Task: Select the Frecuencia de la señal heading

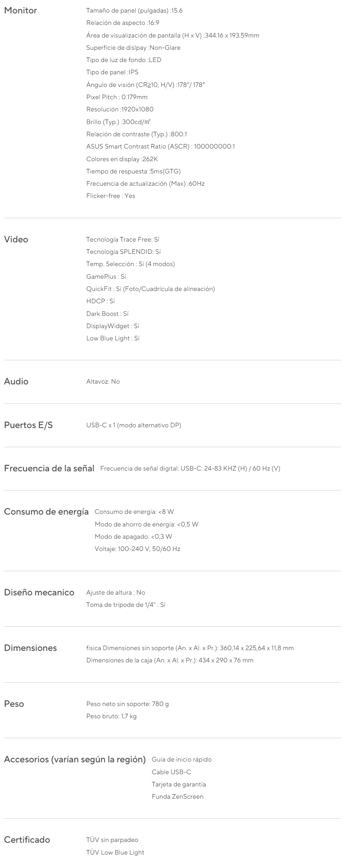Action: tap(49, 469)
